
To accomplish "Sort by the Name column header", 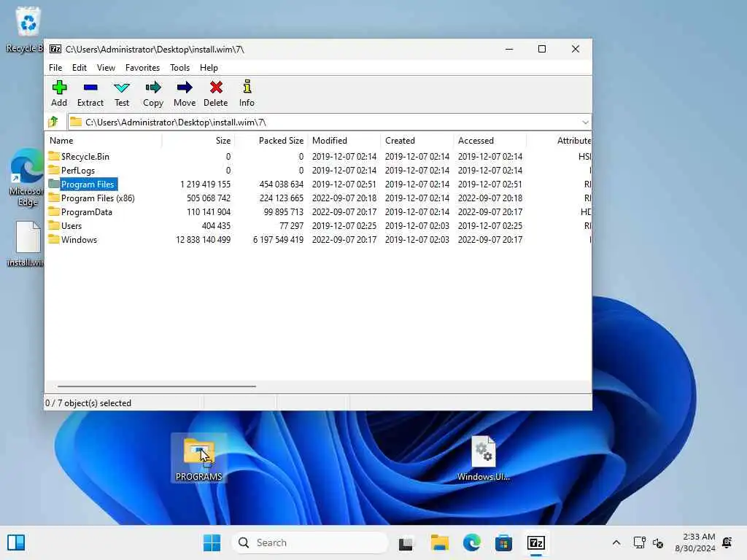I will [104, 141].
